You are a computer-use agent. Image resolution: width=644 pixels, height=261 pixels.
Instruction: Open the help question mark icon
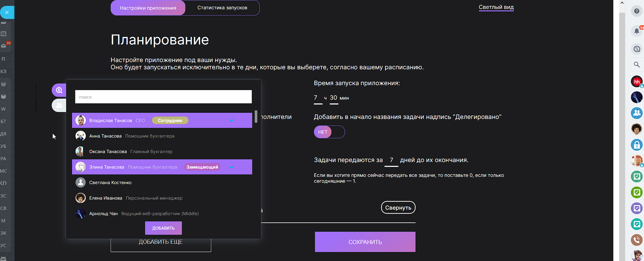(636, 11)
